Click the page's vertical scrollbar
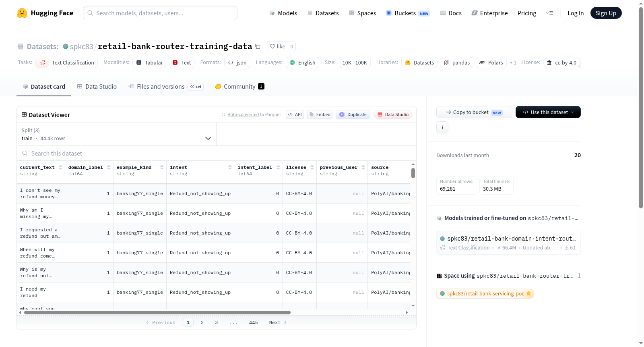This screenshot has width=644, height=347. tap(641, 107)
